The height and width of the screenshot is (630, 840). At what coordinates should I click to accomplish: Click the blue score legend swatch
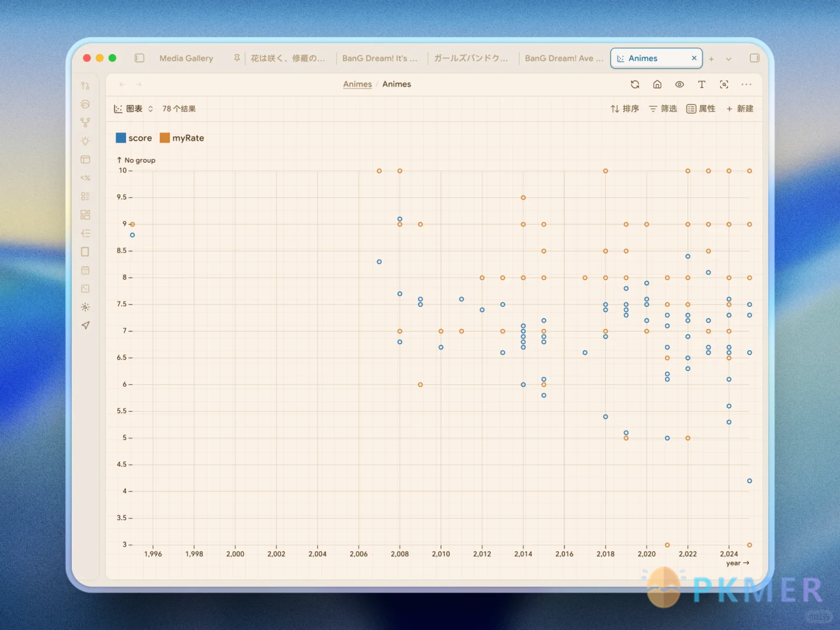[x=121, y=138]
